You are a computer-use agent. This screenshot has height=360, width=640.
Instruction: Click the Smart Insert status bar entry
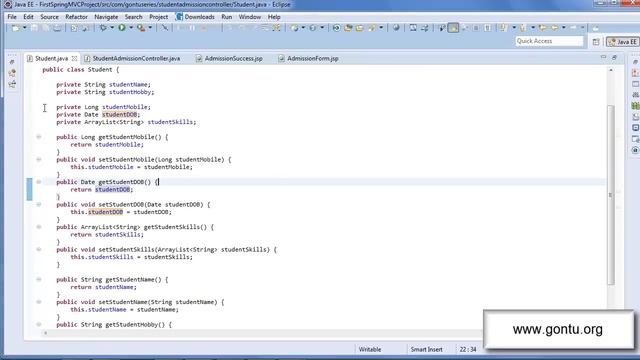click(426, 349)
